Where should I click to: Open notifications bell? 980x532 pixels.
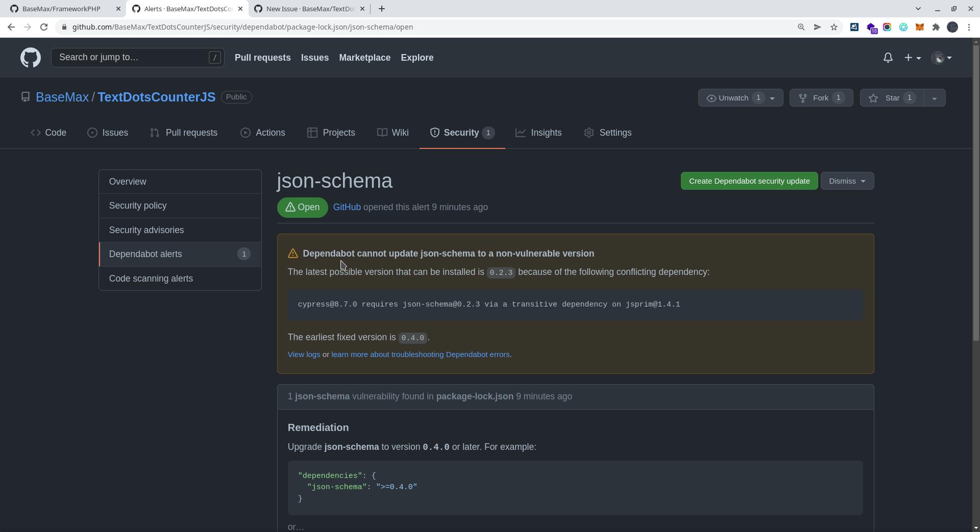888,58
